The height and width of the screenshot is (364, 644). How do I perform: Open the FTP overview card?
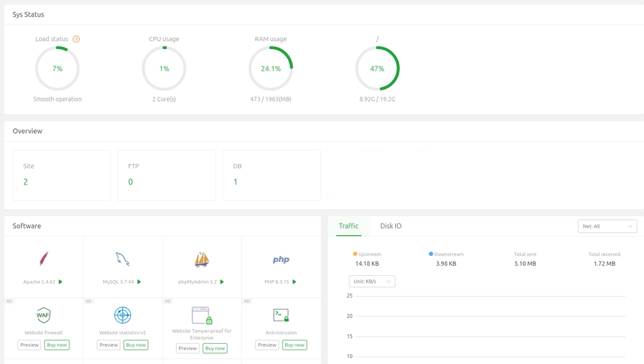[167, 175]
